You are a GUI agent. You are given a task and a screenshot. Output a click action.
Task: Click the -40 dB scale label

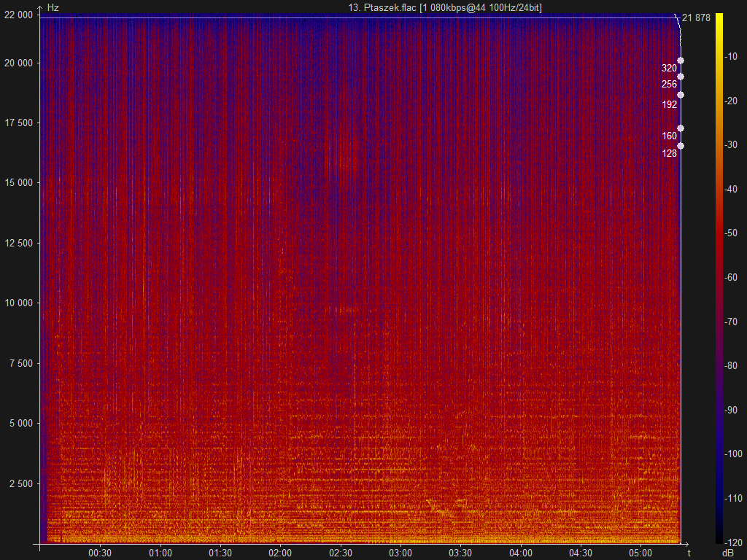[731, 189]
